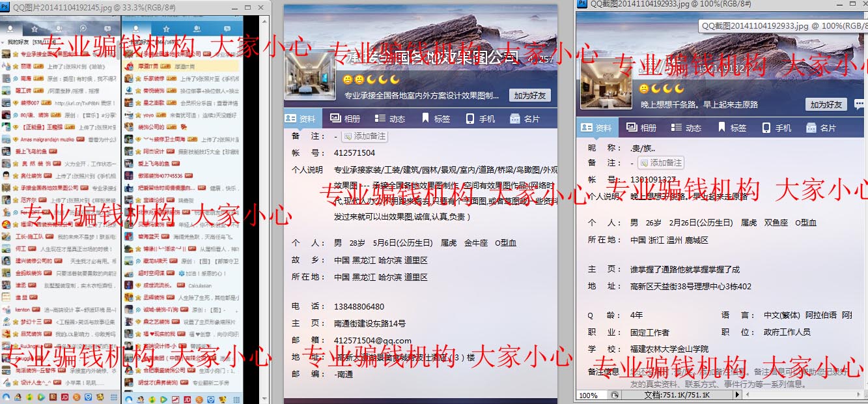Click status bar icon beside 100% zoom
The width and height of the screenshot is (868, 404).
click(x=615, y=395)
